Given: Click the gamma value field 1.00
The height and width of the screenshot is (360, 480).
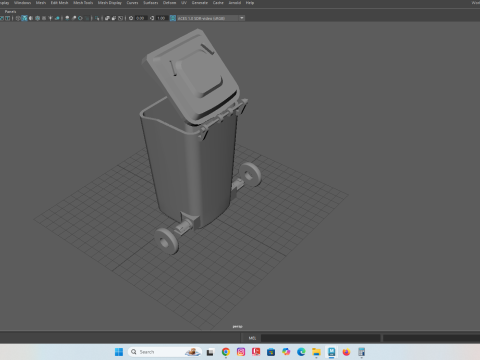Looking at the screenshot, I should pyautogui.click(x=162, y=18).
